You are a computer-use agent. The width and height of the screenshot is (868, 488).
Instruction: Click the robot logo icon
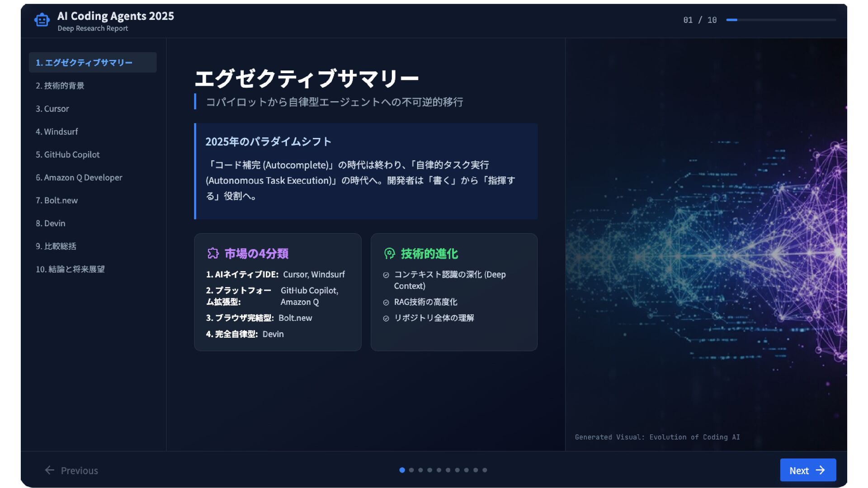point(42,20)
